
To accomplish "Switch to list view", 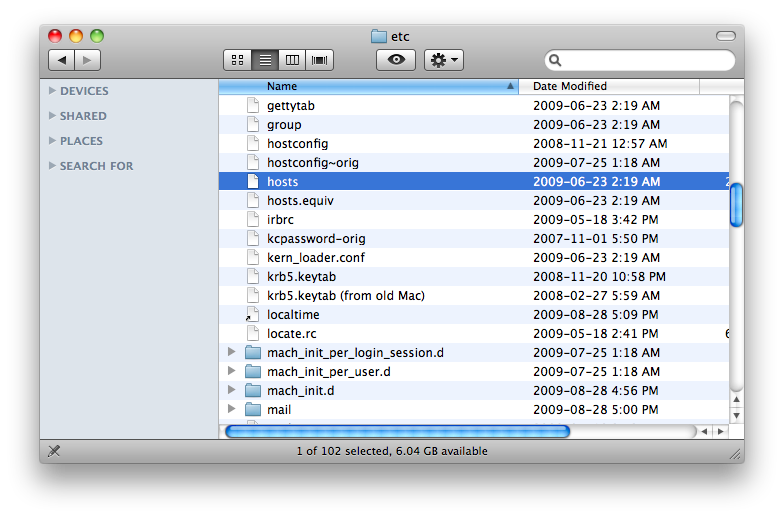I will [x=265, y=60].
